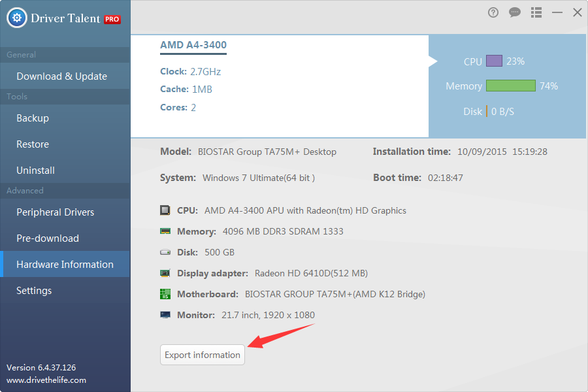Click Export information button

click(x=203, y=355)
